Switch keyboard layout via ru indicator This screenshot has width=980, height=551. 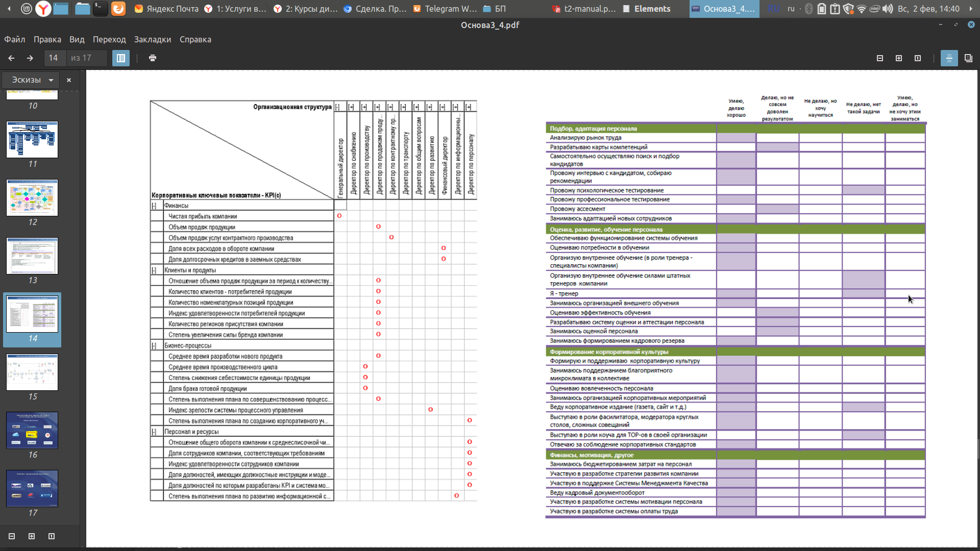click(791, 9)
